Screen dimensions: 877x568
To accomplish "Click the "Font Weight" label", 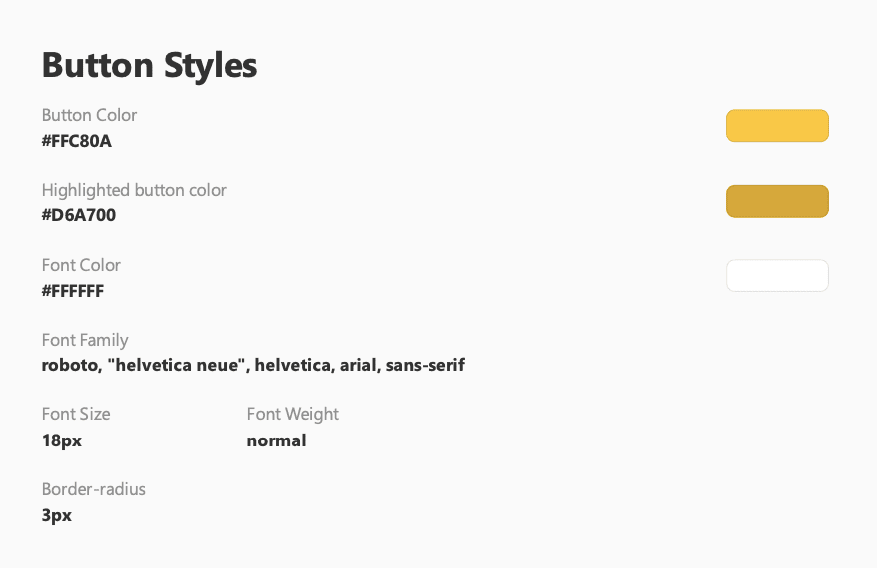I will (x=293, y=414).
